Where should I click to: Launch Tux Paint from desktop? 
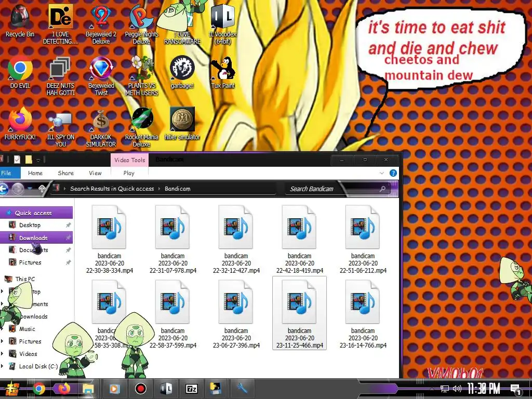[x=222, y=72]
